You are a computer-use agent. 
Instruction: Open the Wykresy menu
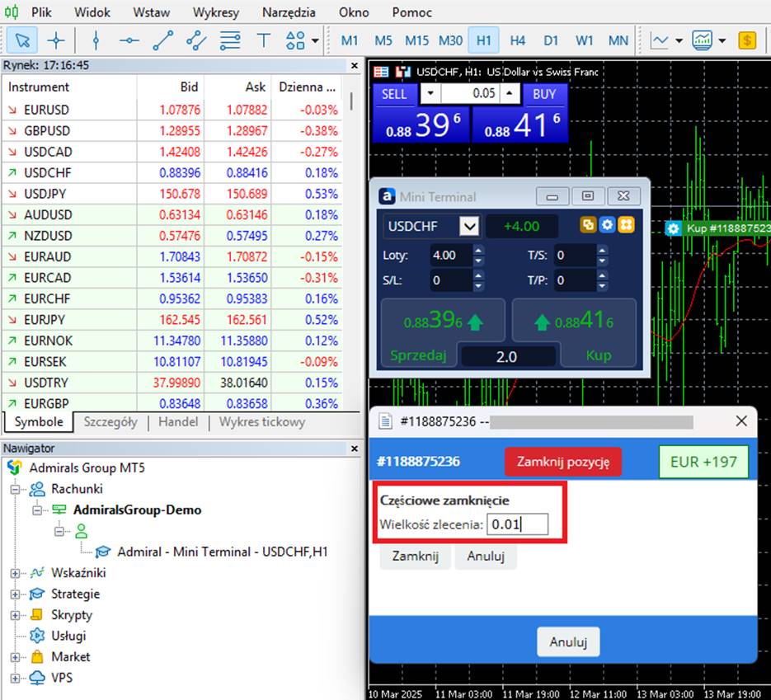pyautogui.click(x=216, y=12)
